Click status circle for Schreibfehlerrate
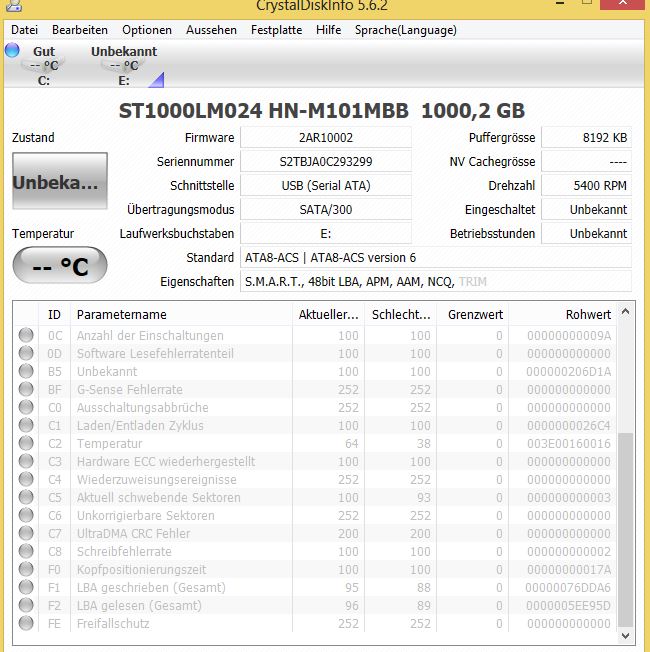Viewport: 650px width, 652px height. [x=26, y=551]
